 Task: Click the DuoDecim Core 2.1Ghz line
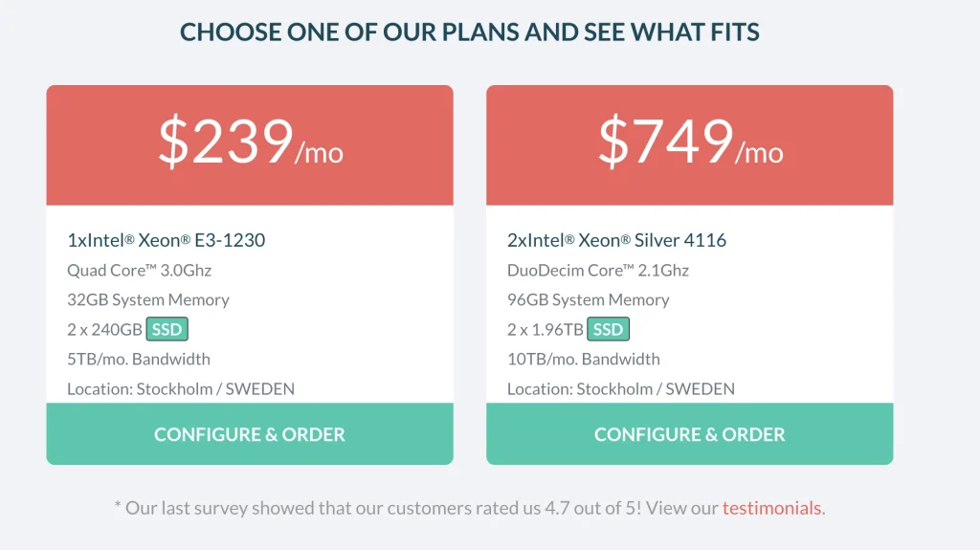click(x=598, y=270)
